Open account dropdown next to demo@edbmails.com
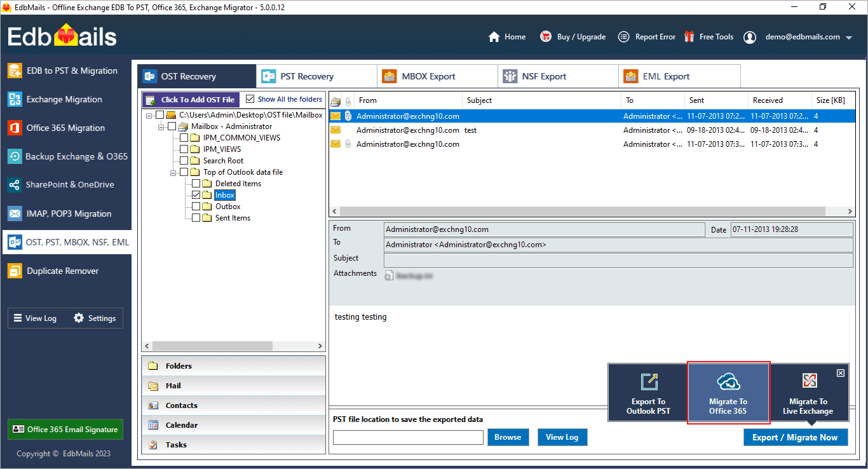The height and width of the screenshot is (469, 868). tap(849, 37)
